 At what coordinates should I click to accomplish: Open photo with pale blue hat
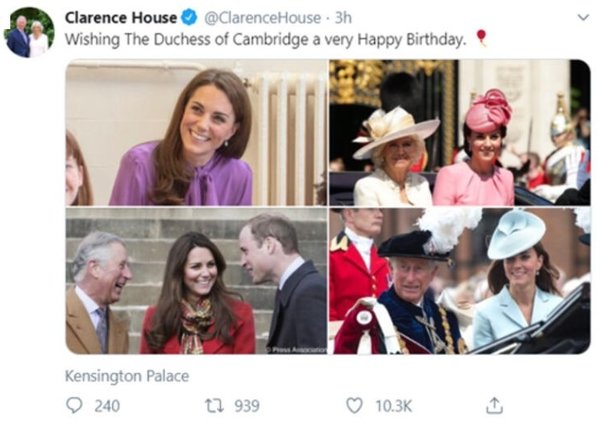point(459,281)
